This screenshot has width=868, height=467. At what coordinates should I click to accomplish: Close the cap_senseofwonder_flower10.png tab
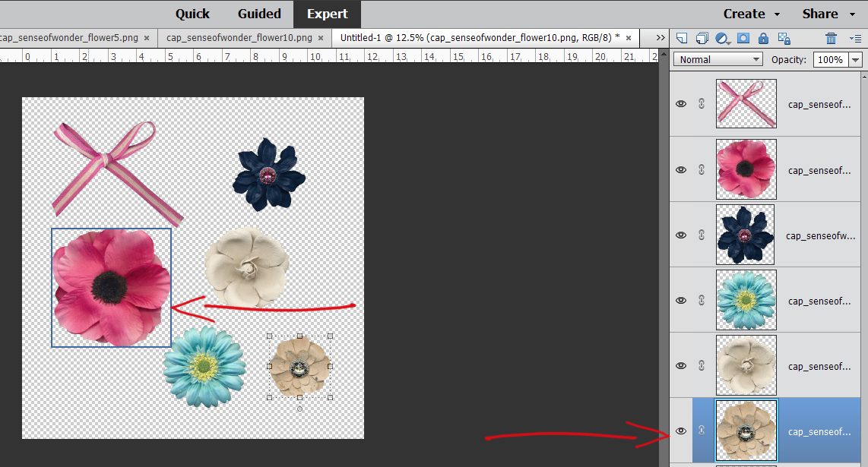[x=321, y=38]
